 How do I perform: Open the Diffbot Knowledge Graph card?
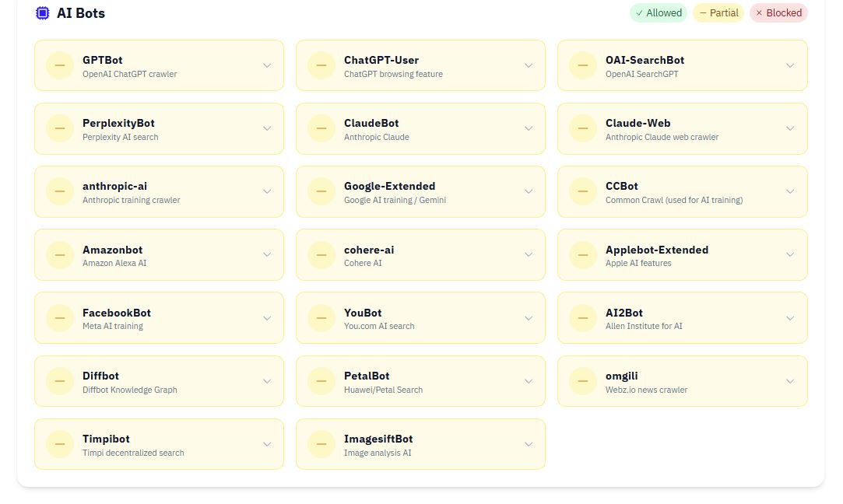(x=159, y=381)
